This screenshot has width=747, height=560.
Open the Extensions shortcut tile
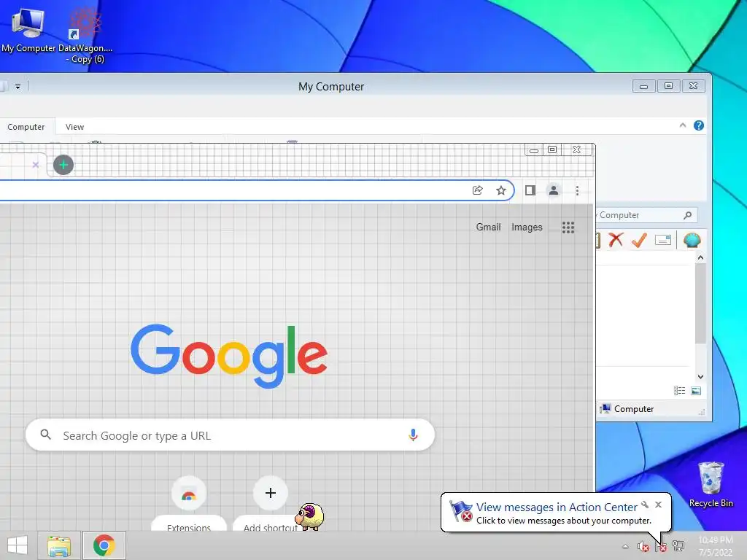pyautogui.click(x=189, y=505)
